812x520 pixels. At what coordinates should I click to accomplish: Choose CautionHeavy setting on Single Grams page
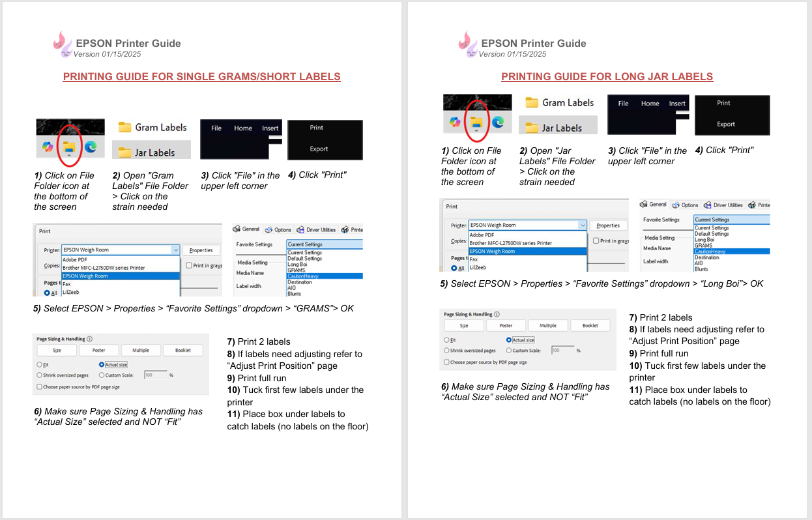coord(325,276)
